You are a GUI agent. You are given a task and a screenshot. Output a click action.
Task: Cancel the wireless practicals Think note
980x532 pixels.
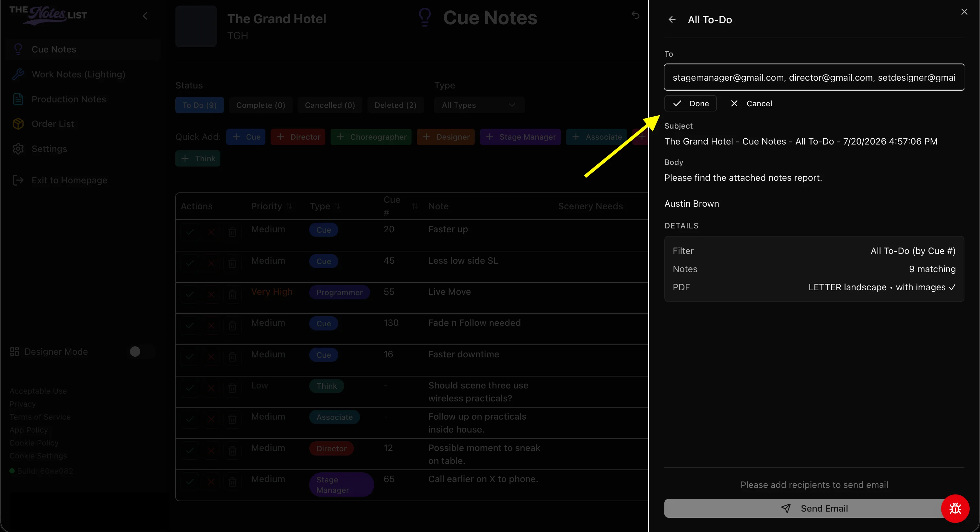coord(211,387)
